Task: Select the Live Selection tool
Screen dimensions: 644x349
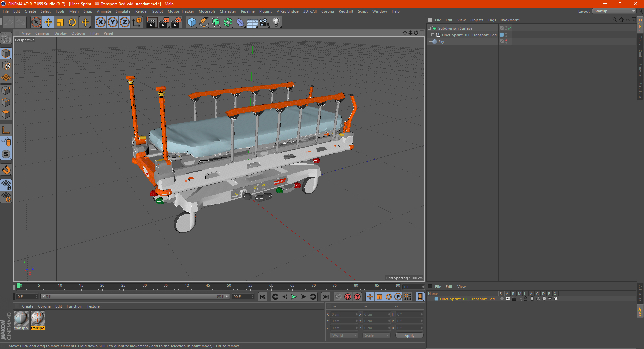Action: 36,22
